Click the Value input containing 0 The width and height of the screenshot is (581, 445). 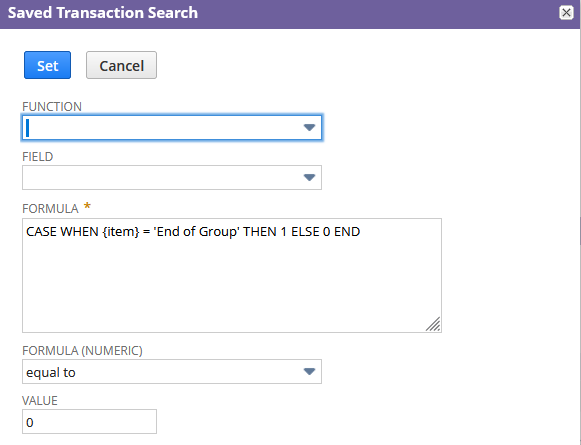click(x=89, y=422)
